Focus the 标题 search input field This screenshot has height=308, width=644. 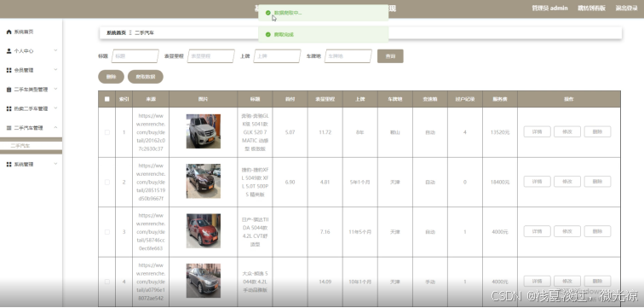135,56
